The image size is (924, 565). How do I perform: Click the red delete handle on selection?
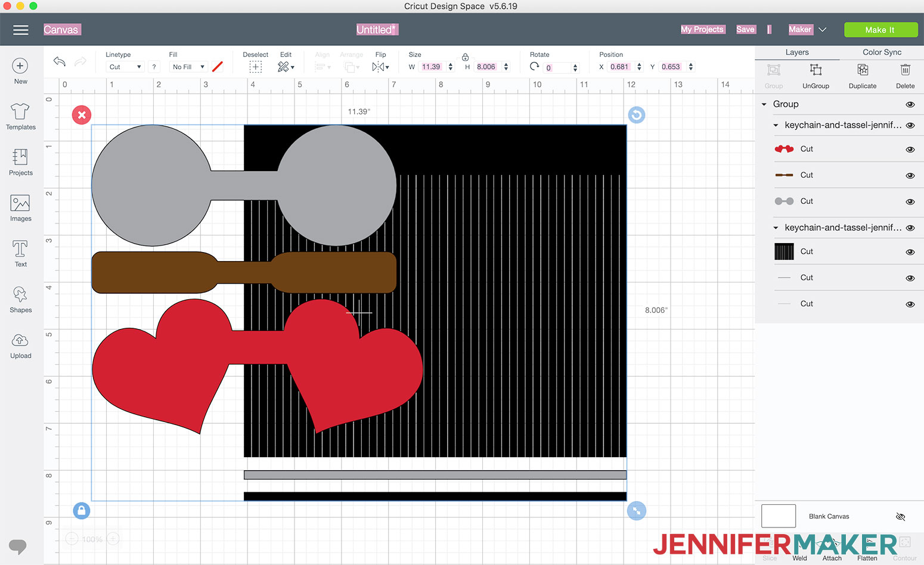tap(82, 115)
